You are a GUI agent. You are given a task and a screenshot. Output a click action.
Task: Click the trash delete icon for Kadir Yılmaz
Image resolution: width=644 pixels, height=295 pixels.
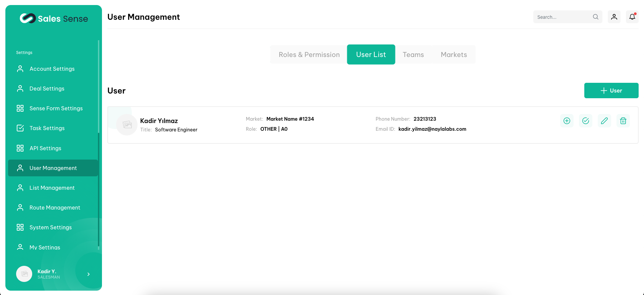pyautogui.click(x=623, y=121)
